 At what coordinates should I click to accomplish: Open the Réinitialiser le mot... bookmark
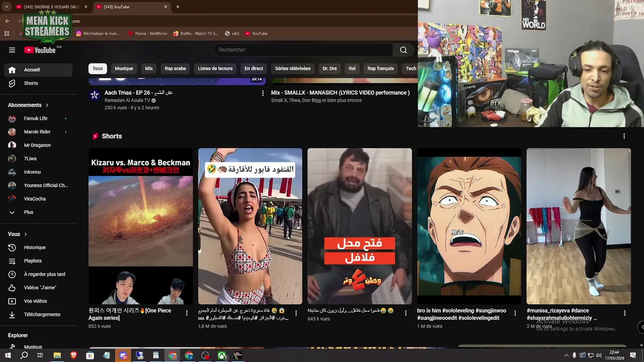[x=98, y=34]
